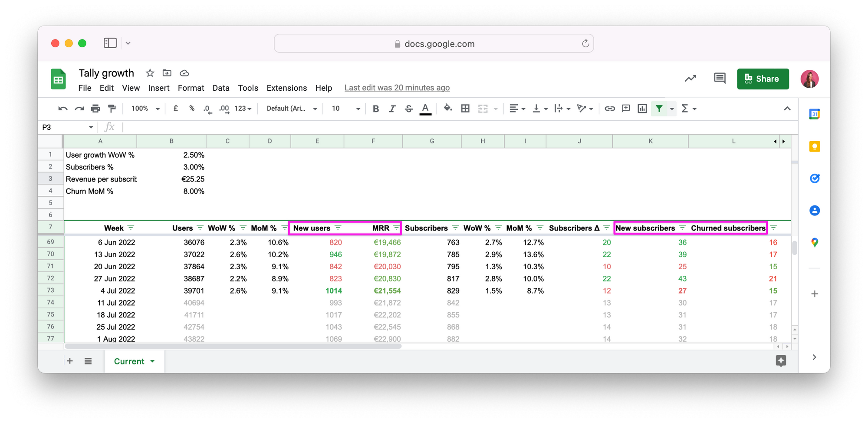Toggle italic formatting
This screenshot has height=423, width=868.
click(392, 109)
